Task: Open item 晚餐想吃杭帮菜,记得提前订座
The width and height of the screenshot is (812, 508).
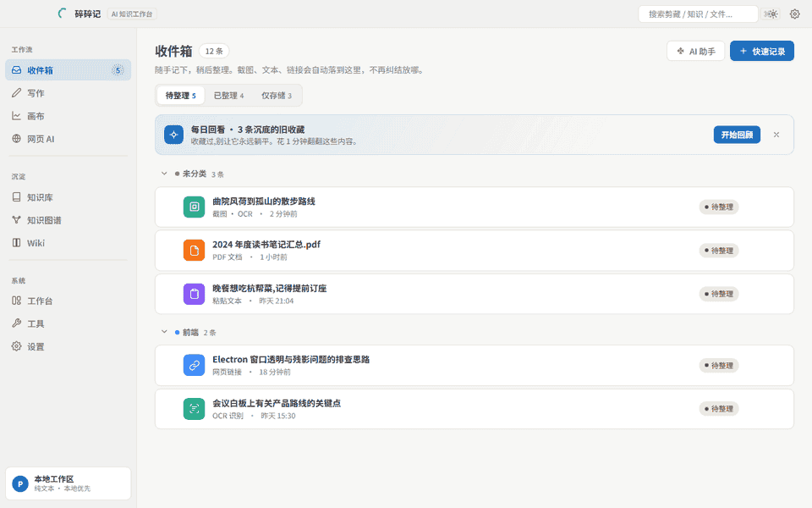Action: (474, 294)
